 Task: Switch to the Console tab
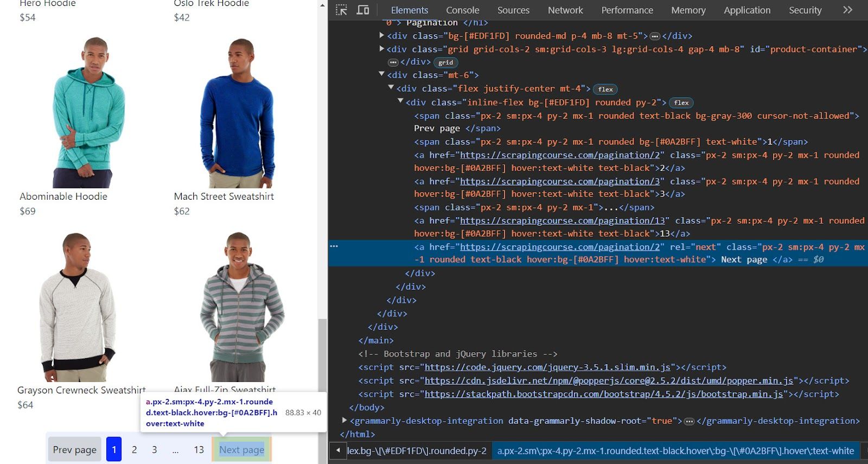(462, 10)
